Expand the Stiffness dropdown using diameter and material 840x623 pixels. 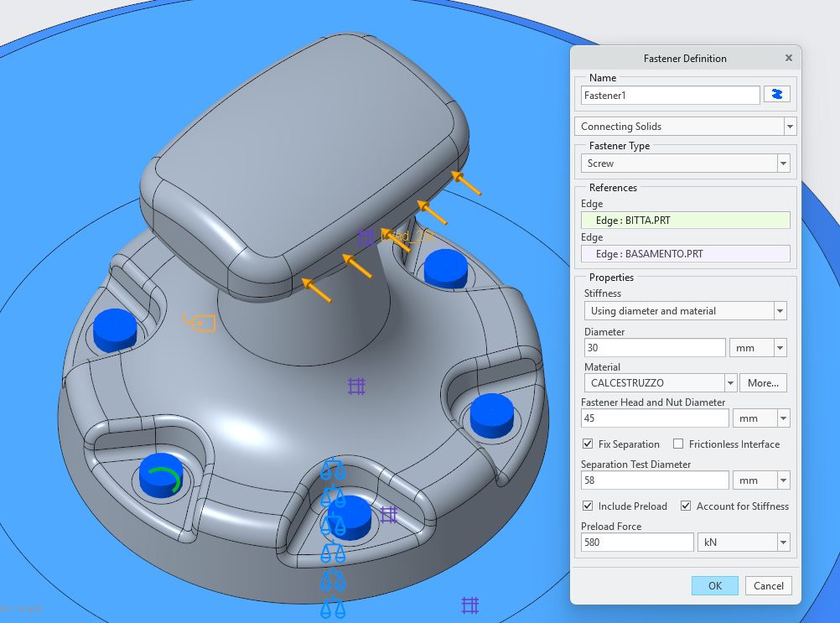[x=779, y=310]
